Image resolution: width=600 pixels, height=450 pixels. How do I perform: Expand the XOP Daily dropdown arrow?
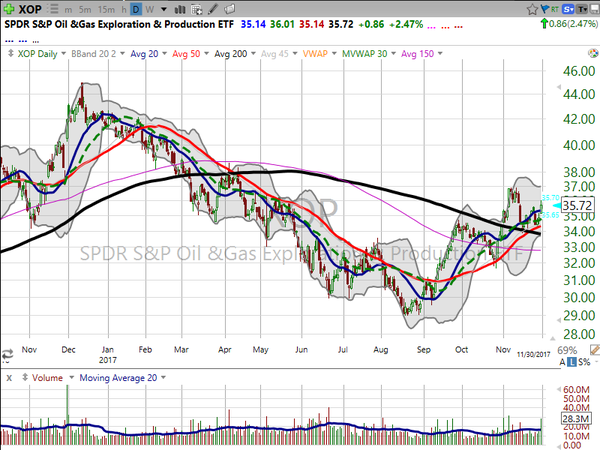click(x=64, y=54)
